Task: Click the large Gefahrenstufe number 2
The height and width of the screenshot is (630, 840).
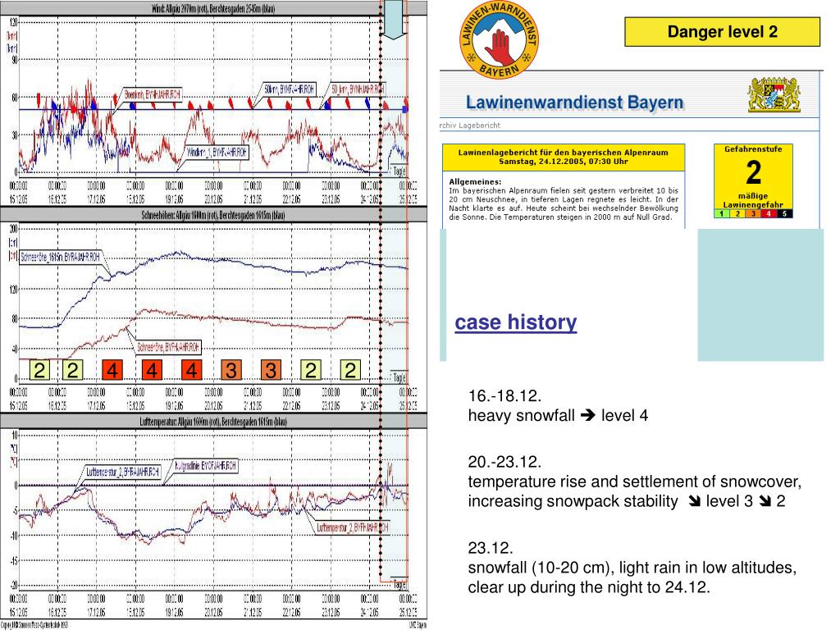Action: (753, 172)
